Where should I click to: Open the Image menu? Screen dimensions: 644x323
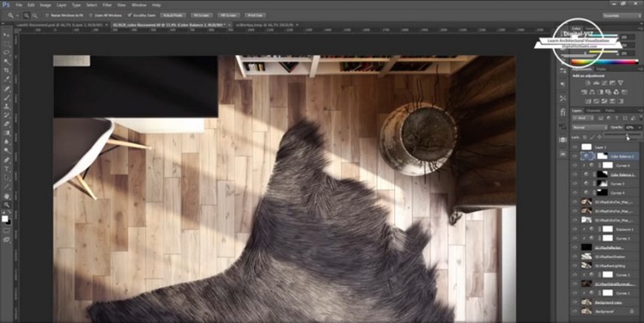click(x=46, y=5)
